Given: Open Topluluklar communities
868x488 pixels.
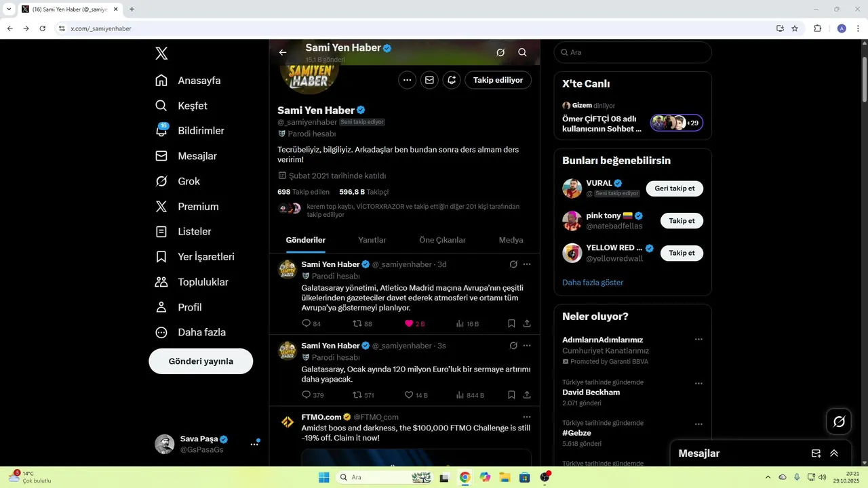Looking at the screenshot, I should [x=192, y=282].
